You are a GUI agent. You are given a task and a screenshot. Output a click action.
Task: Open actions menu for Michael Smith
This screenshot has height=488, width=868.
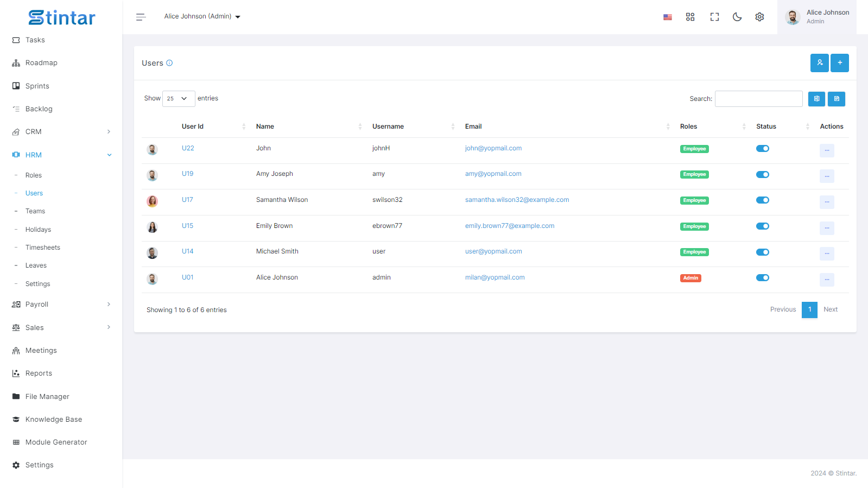[827, 253]
